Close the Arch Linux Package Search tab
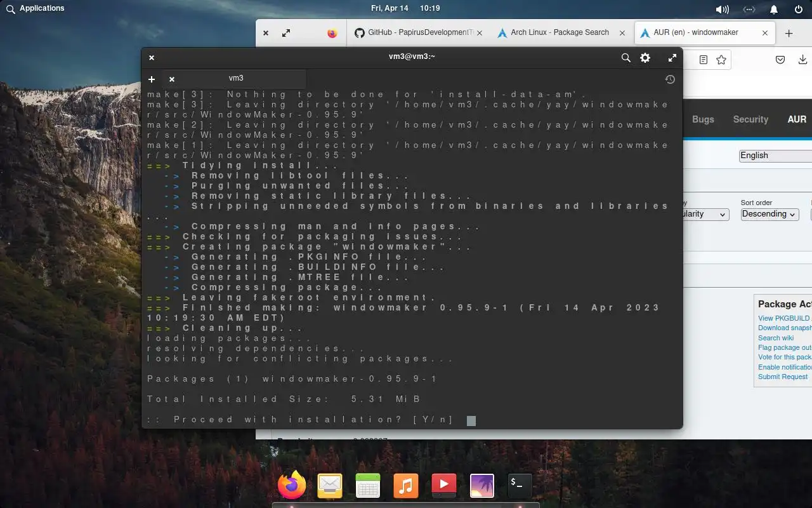Image resolution: width=812 pixels, height=508 pixels. click(622, 33)
